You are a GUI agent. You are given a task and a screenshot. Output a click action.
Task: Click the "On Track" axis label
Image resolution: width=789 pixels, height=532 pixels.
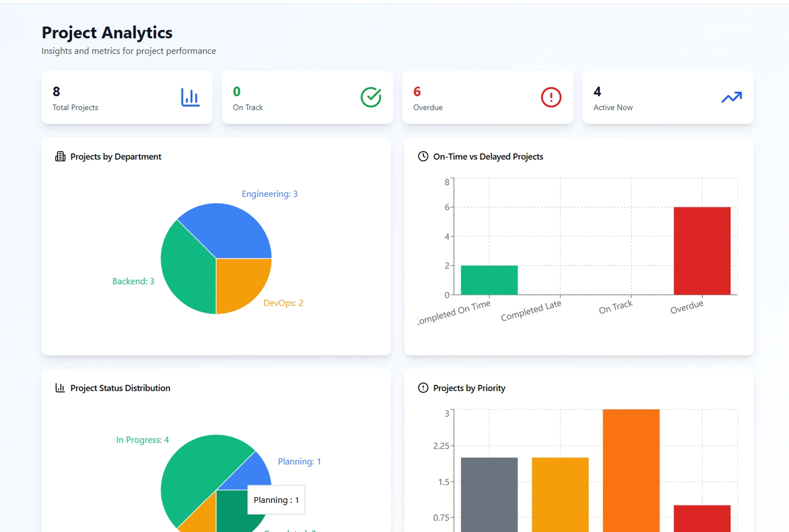pyautogui.click(x=615, y=307)
